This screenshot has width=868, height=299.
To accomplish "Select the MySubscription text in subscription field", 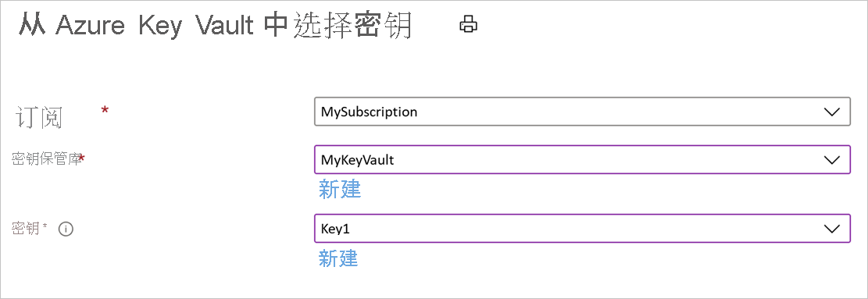I will tap(369, 112).
